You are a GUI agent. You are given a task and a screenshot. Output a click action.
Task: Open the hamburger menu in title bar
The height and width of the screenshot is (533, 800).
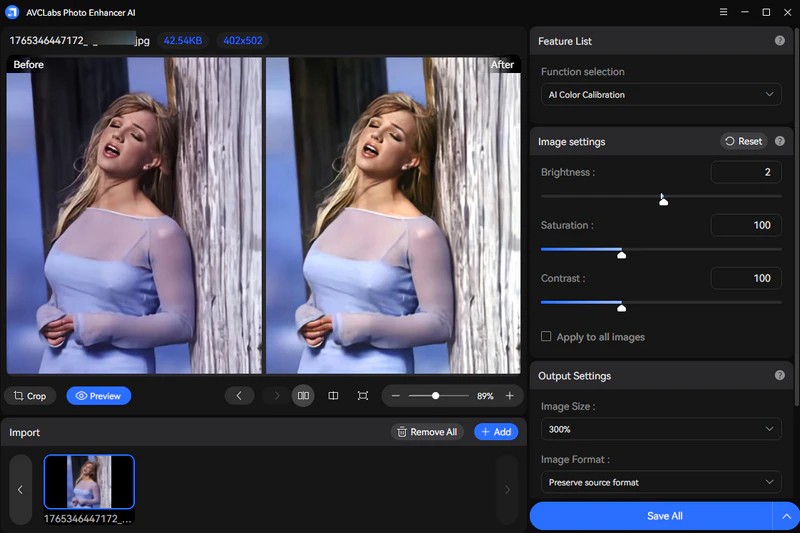(723, 12)
